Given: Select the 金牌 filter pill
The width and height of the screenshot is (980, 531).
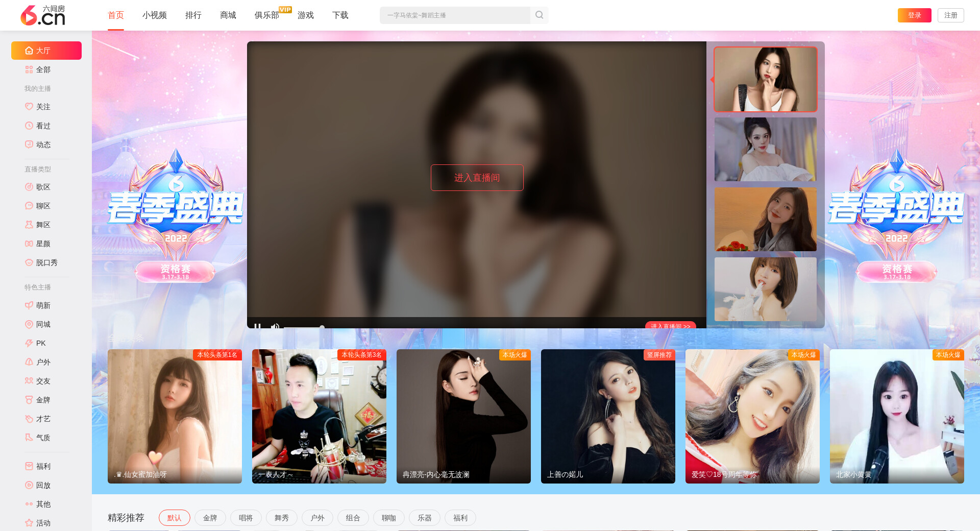Looking at the screenshot, I should (210, 518).
